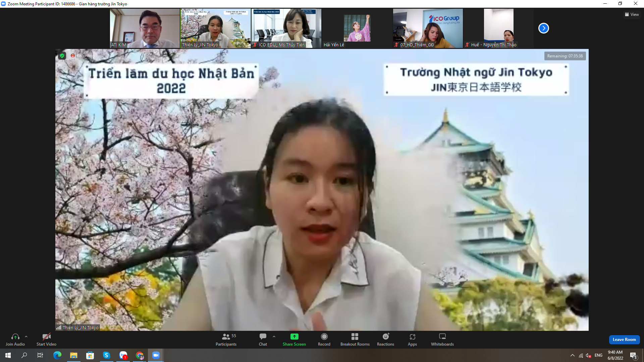Select ATI KIM video thumbnail
This screenshot has width=644, height=362.
click(x=145, y=28)
